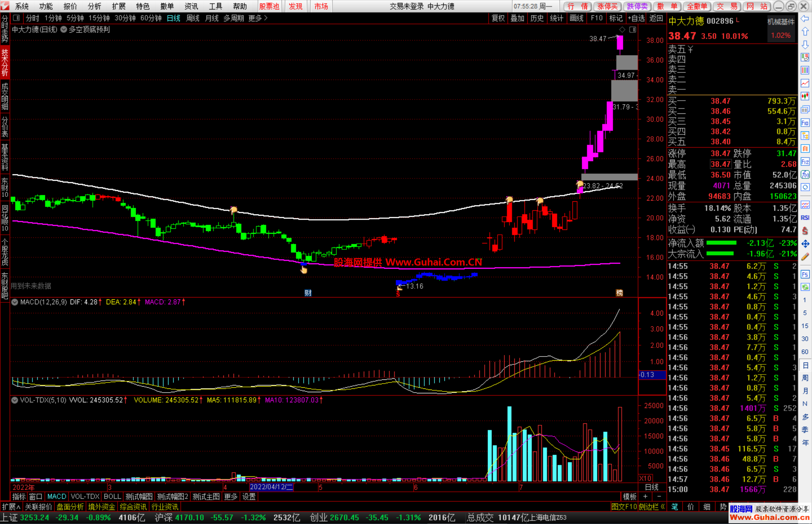
Task: Switch to the BOLL indicator tab
Action: tap(112, 497)
